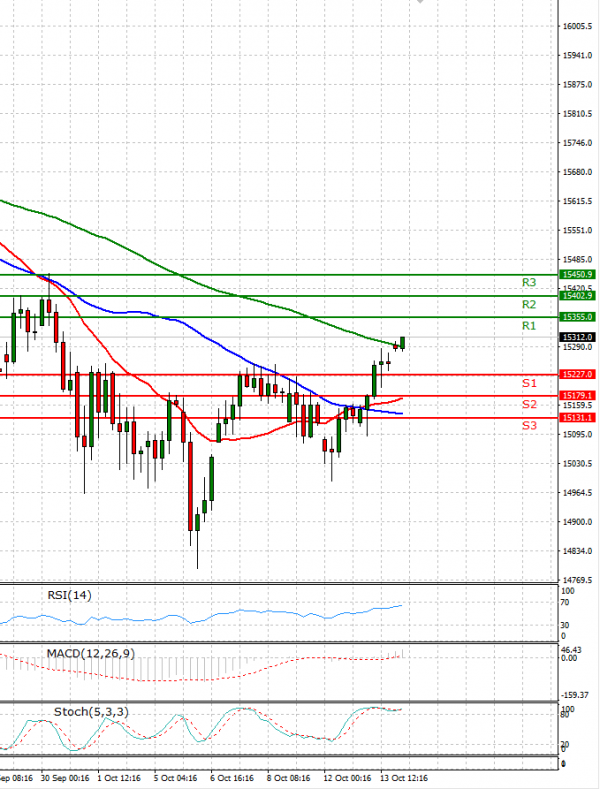Click the 15131.1 S3 price label
Viewport: 600px width, 789px height.
pyautogui.click(x=577, y=418)
